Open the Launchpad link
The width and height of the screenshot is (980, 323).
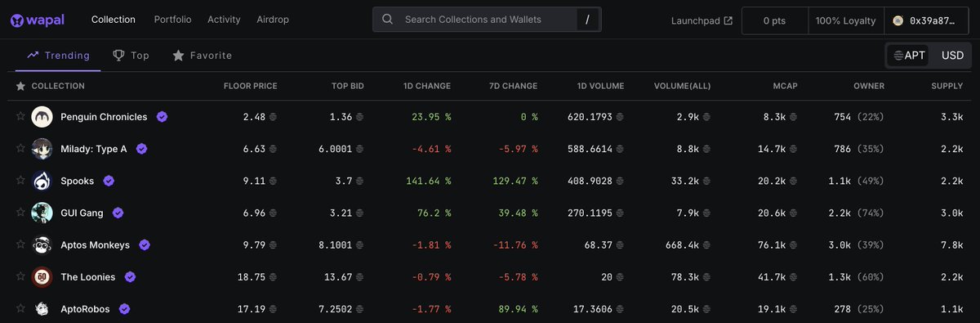(x=702, y=20)
